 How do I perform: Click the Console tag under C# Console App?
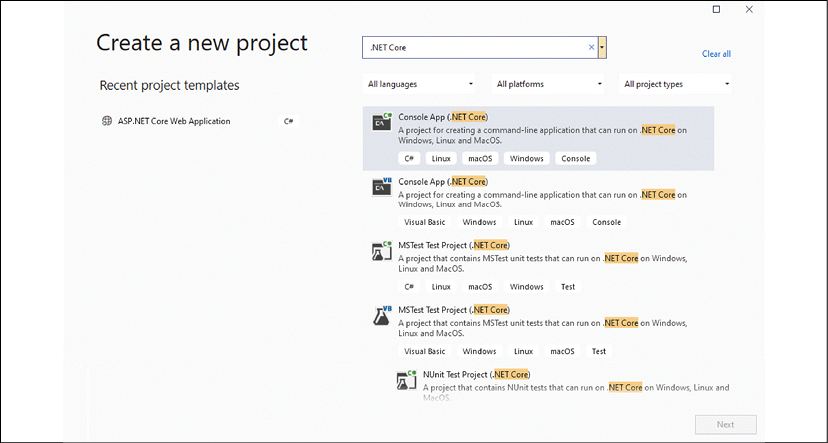tap(576, 158)
